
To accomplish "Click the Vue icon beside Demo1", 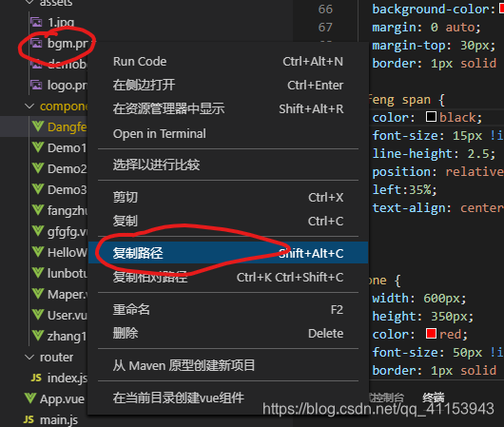I will click(x=38, y=147).
